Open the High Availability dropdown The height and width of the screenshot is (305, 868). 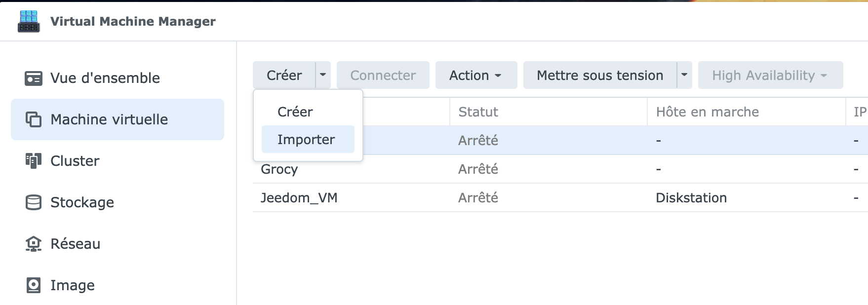[x=770, y=75]
